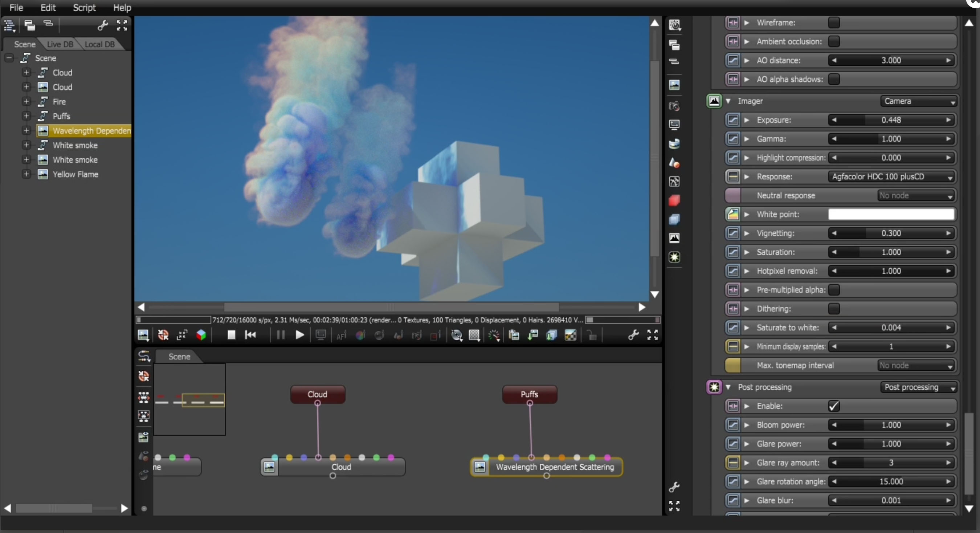Enable the Ambient occlusion checkbox
980x533 pixels.
pos(833,41)
